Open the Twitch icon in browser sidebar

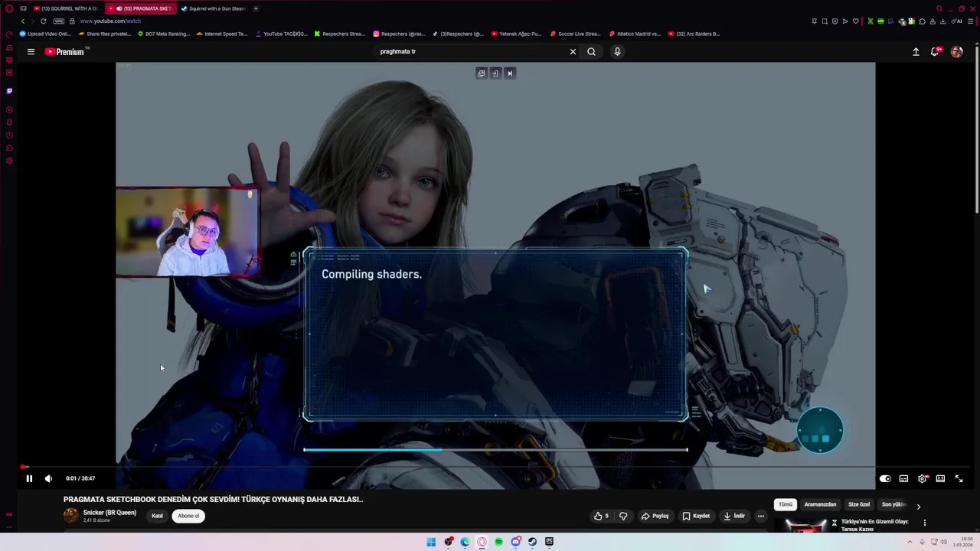coord(9,90)
